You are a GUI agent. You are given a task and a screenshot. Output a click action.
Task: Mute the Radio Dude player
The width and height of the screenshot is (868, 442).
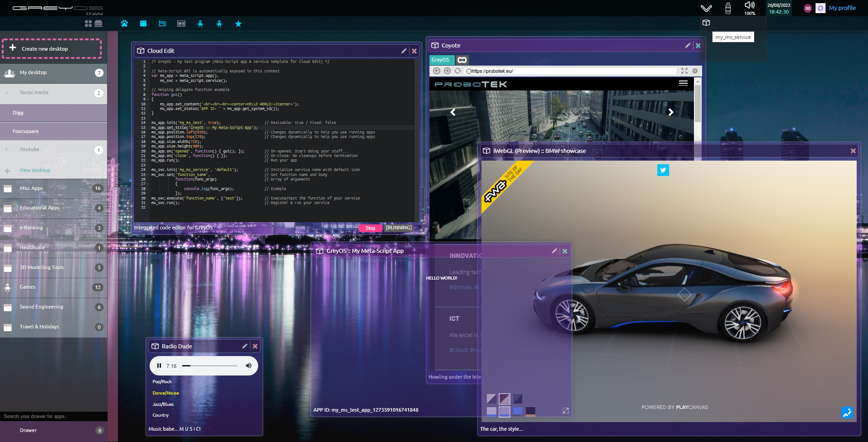pyautogui.click(x=248, y=366)
